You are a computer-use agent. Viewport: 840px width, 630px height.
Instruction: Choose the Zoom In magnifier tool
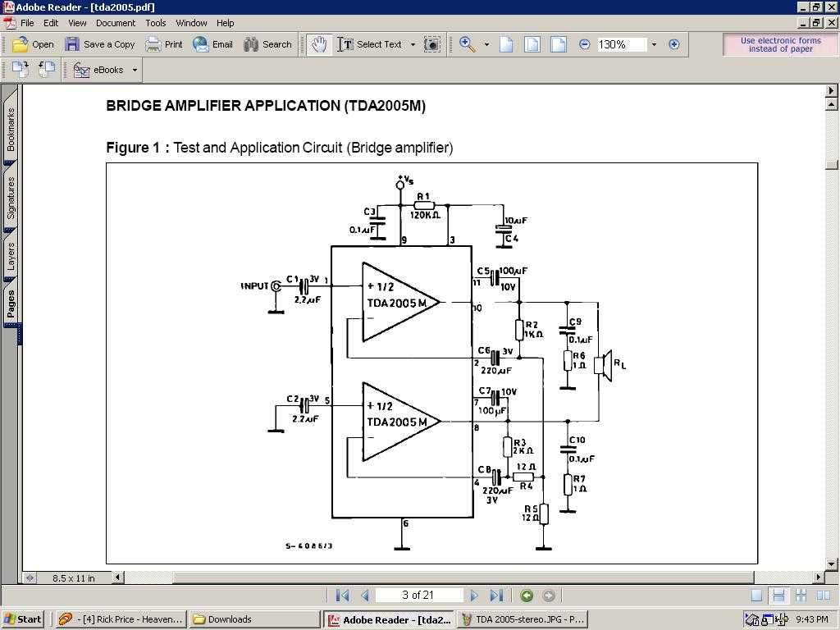click(468, 44)
